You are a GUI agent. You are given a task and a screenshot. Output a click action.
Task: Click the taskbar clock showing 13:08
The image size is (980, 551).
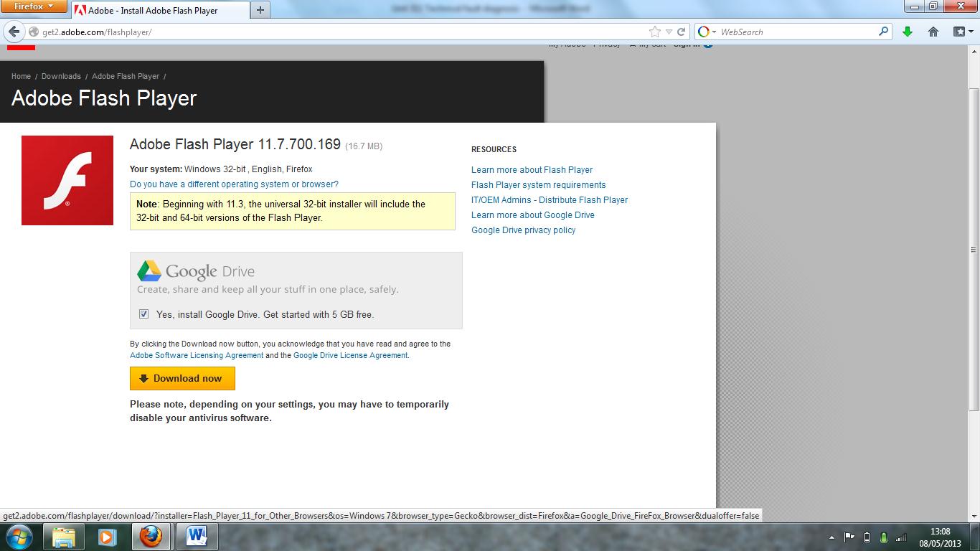pyautogui.click(x=940, y=537)
